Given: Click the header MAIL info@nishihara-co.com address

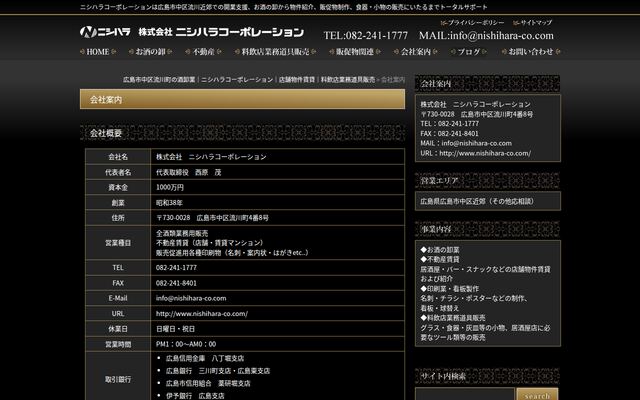Looking at the screenshot, I should pos(486,36).
